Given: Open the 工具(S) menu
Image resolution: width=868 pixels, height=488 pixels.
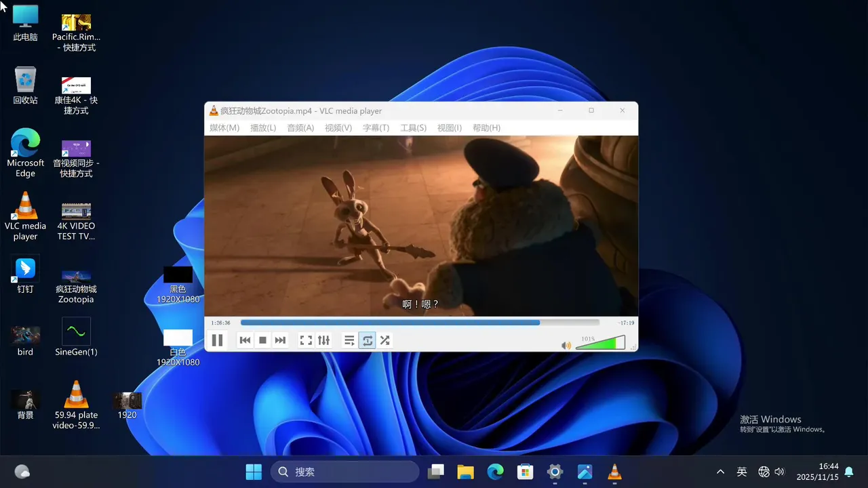Looking at the screenshot, I should [413, 127].
